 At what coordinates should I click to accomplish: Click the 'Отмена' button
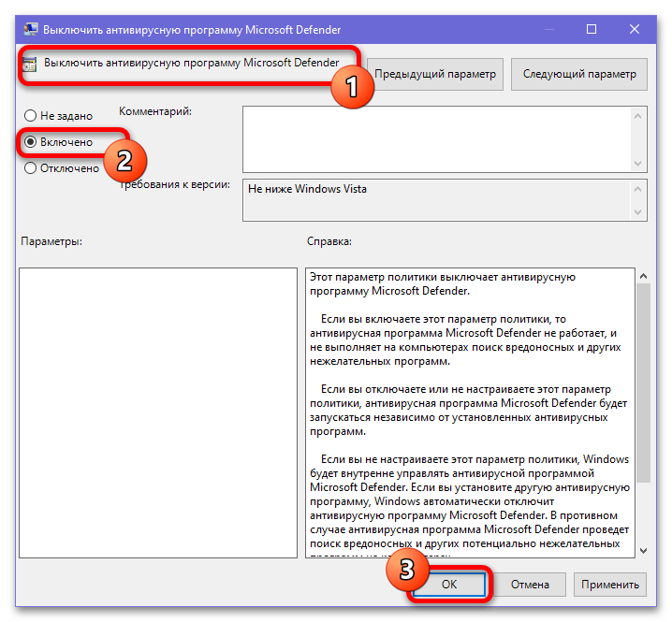click(x=530, y=585)
